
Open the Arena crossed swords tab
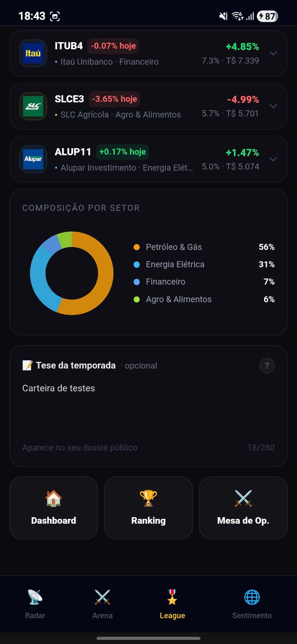pyautogui.click(x=102, y=603)
